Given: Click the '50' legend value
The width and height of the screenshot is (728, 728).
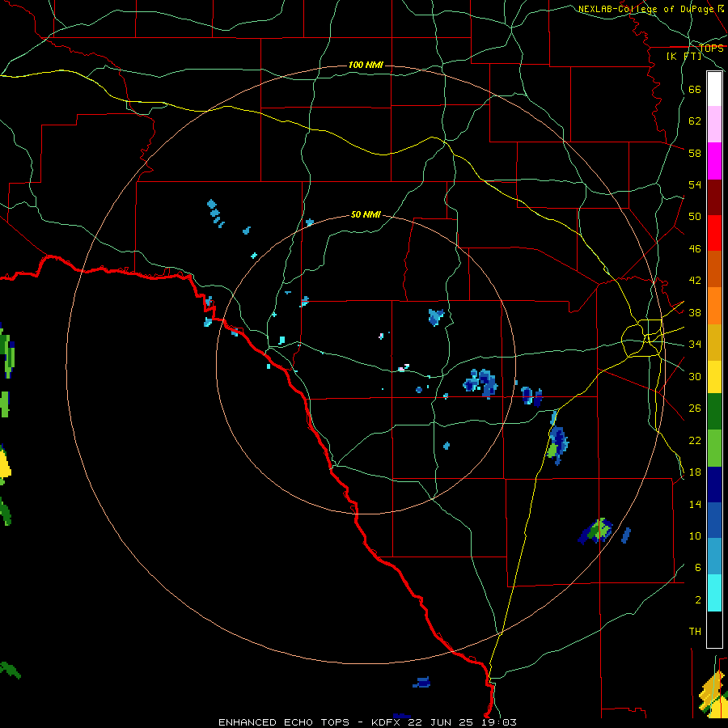Looking at the screenshot, I should click(x=695, y=216).
